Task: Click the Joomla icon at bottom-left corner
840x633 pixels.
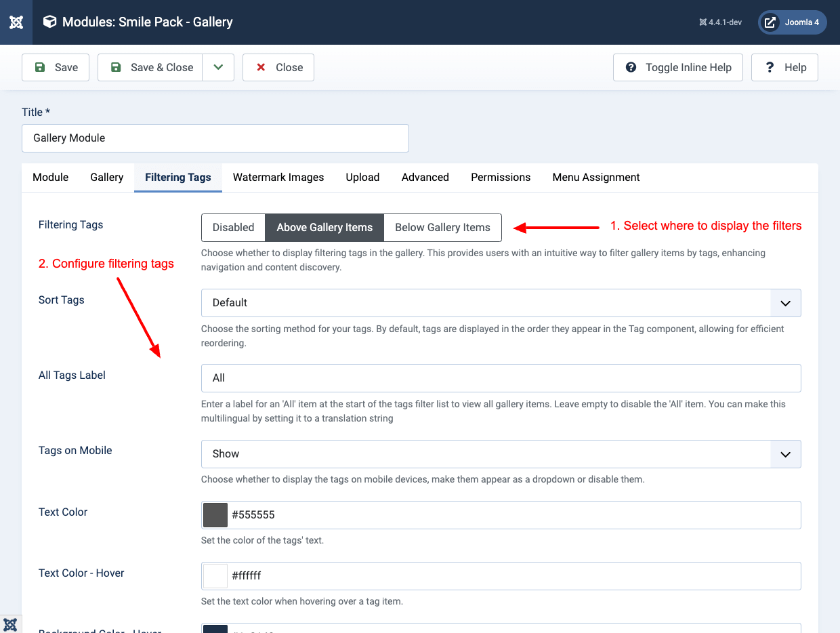Action: [10, 624]
